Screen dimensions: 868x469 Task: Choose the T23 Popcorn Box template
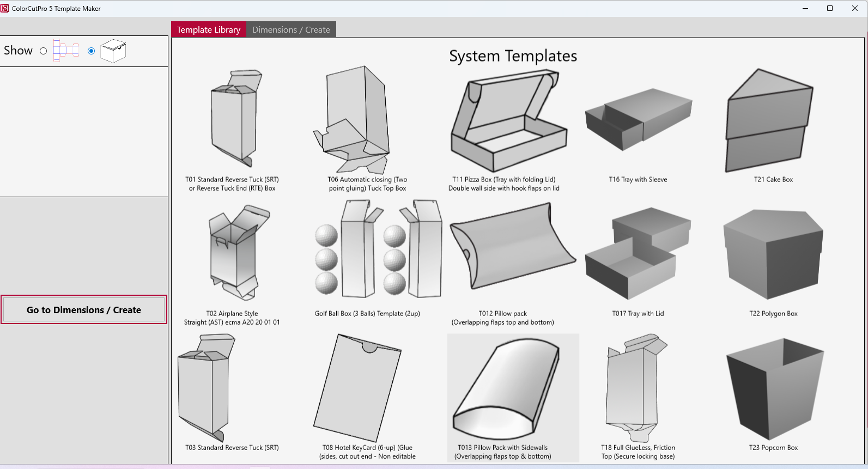pyautogui.click(x=773, y=388)
